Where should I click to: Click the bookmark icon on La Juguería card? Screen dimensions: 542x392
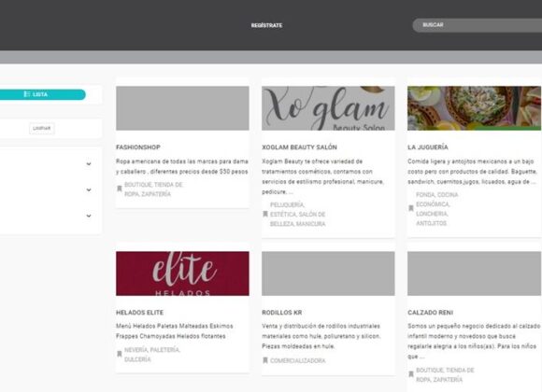tap(411, 208)
